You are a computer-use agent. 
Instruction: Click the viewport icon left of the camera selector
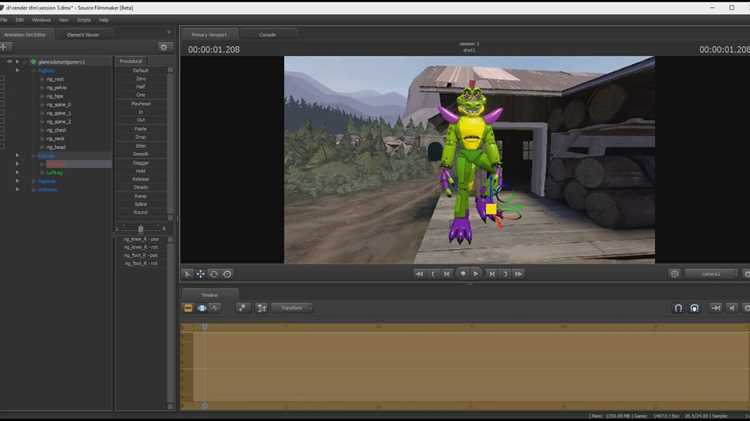[674, 274]
